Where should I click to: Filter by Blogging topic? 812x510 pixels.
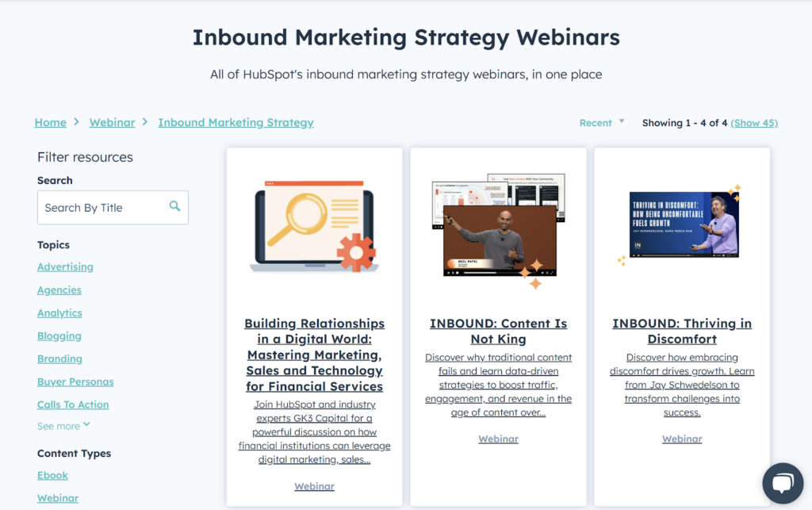pos(59,336)
